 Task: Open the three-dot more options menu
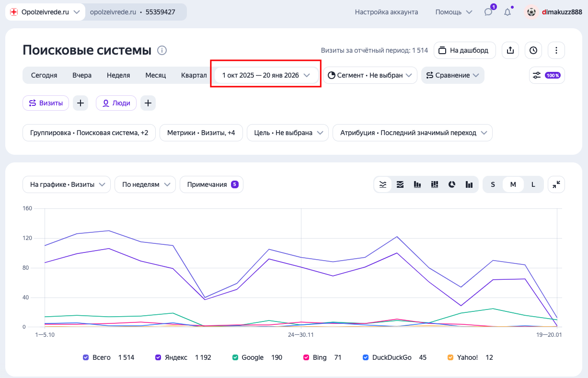(x=556, y=50)
